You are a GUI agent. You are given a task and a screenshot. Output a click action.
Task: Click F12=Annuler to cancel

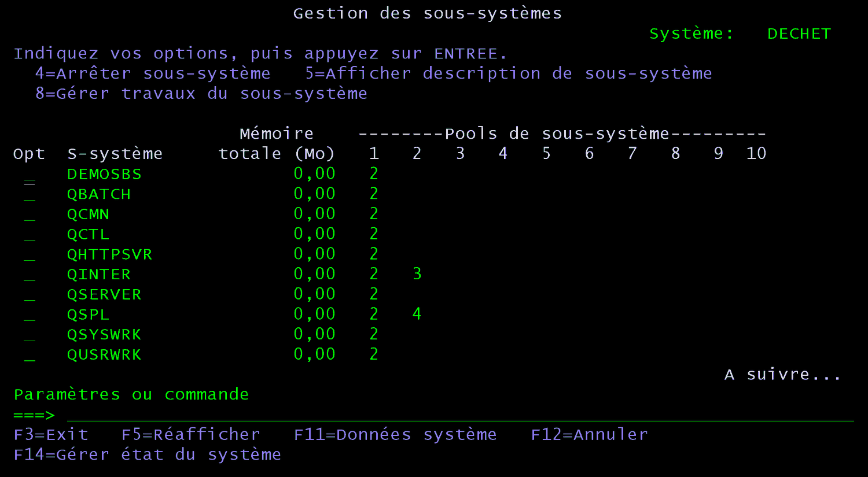pos(589,434)
